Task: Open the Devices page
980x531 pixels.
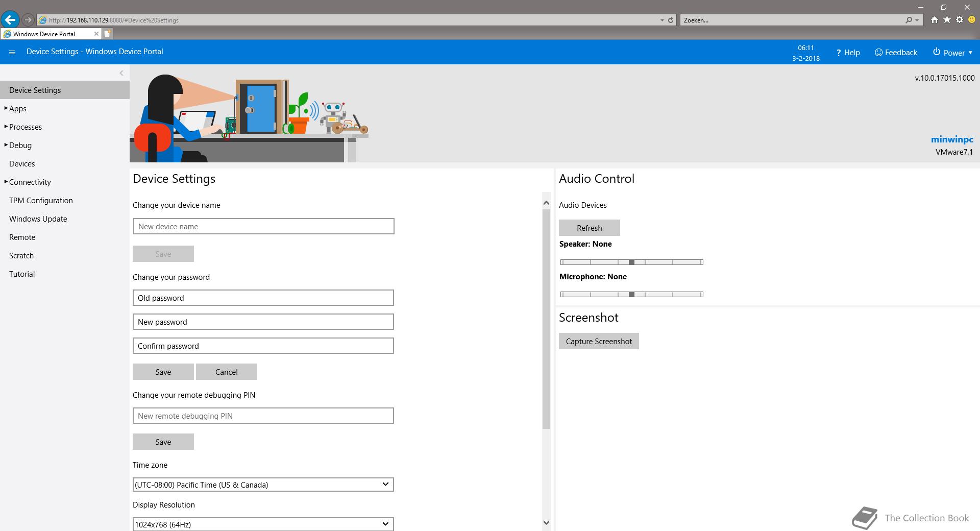Action: [x=22, y=163]
